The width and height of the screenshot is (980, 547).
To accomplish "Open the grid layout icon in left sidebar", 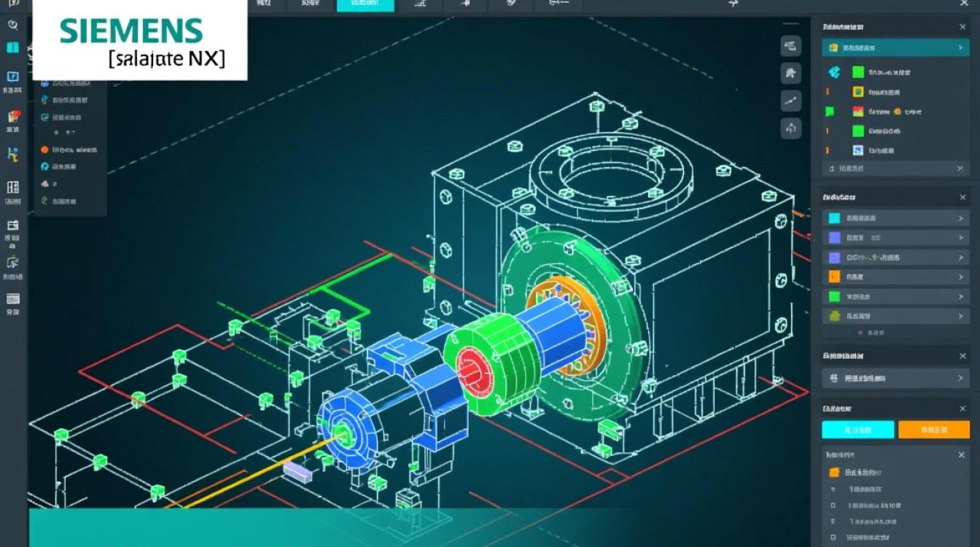I will [12, 188].
